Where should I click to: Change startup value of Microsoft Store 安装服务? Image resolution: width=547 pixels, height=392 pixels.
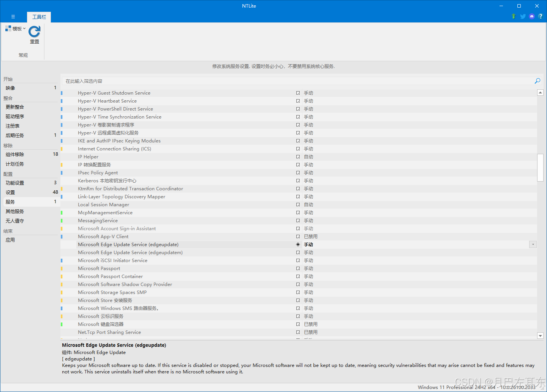(x=308, y=300)
